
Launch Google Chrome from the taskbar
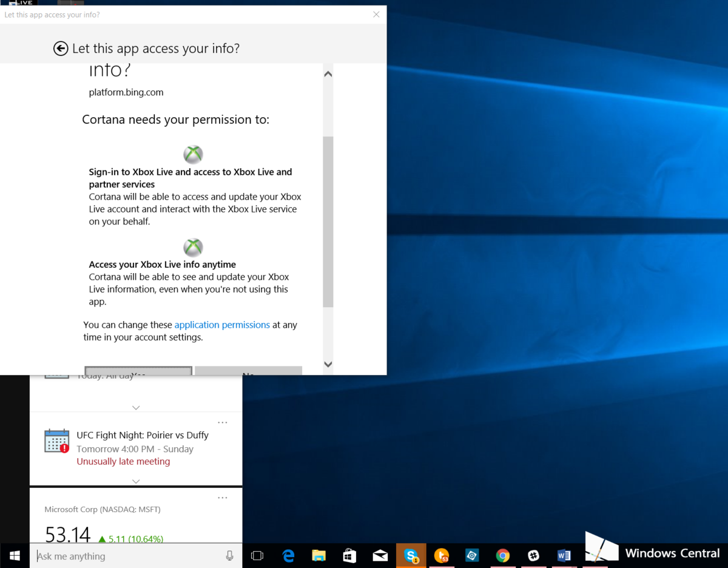click(502, 556)
